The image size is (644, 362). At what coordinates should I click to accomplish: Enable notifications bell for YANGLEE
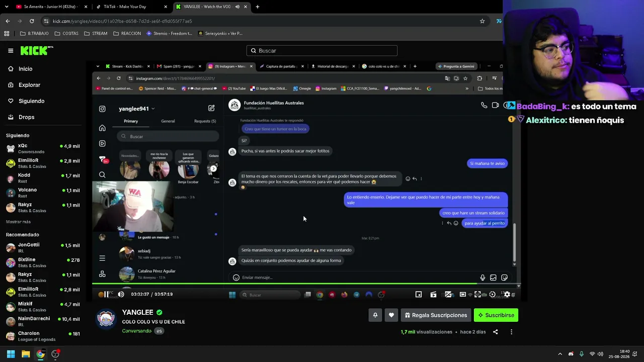pos(375,315)
